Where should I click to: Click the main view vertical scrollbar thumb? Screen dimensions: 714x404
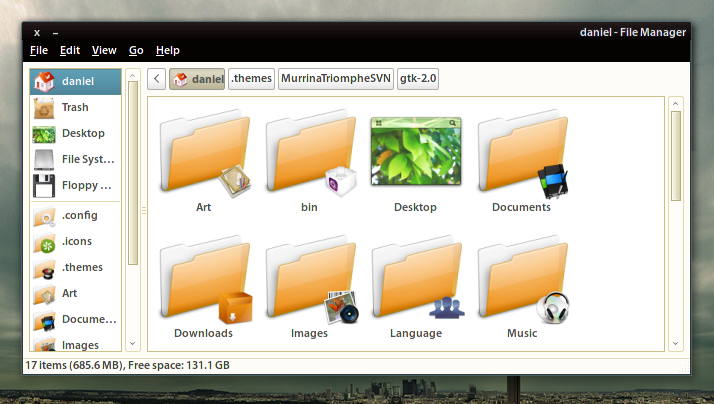(x=676, y=156)
